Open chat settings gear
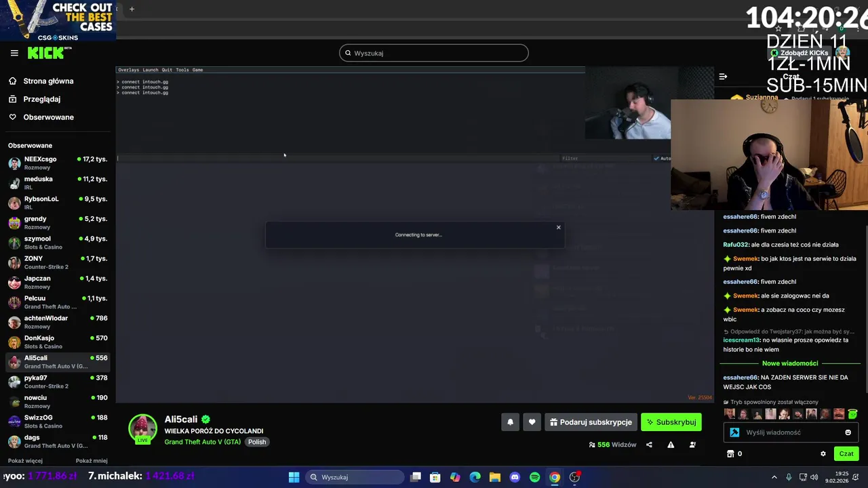Viewport: 868px width, 488px height. [823, 454]
